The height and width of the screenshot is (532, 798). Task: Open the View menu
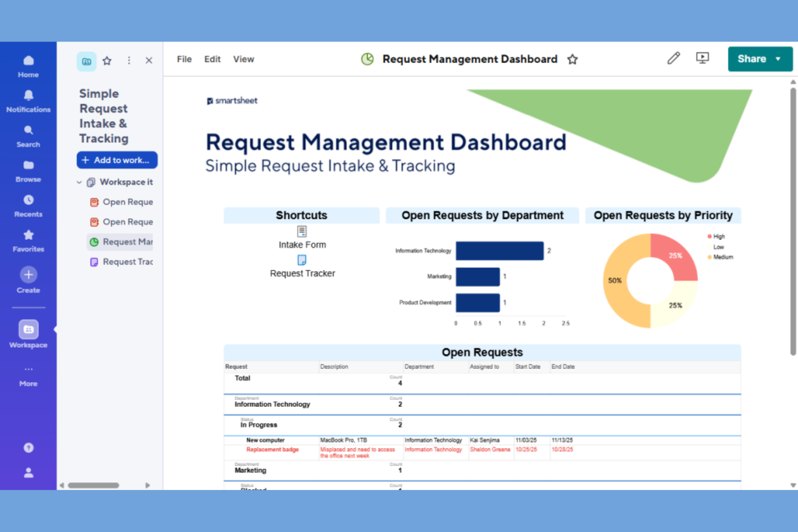tap(244, 59)
